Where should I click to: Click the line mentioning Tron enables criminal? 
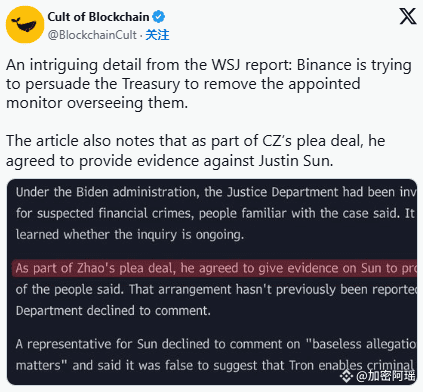[215, 365]
